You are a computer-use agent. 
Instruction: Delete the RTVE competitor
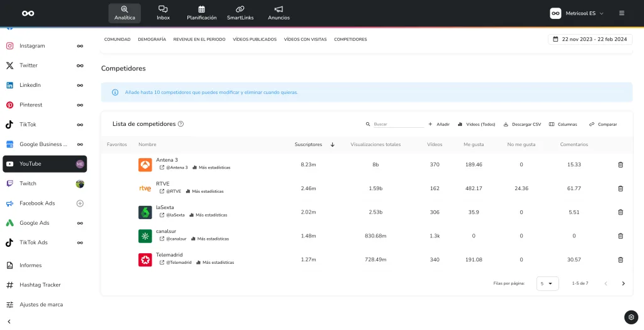(x=620, y=188)
